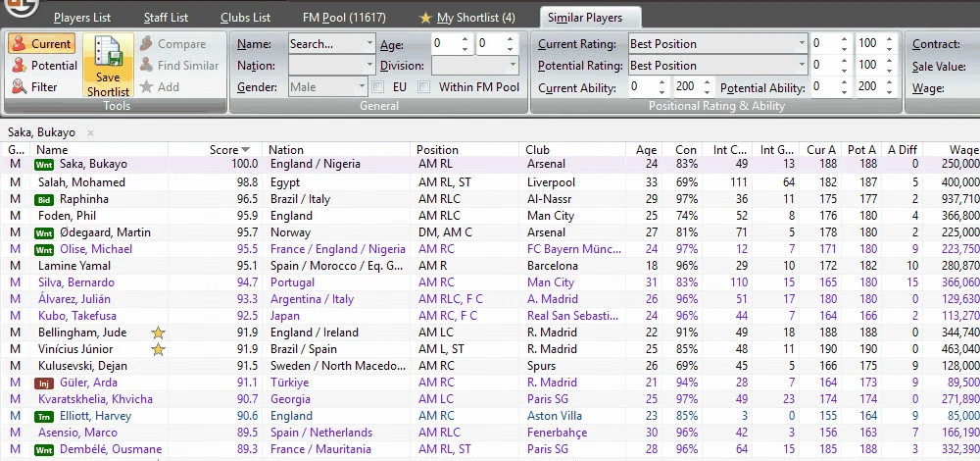Open My Shortlist (4) tab
980x461 pixels.
[467, 18]
